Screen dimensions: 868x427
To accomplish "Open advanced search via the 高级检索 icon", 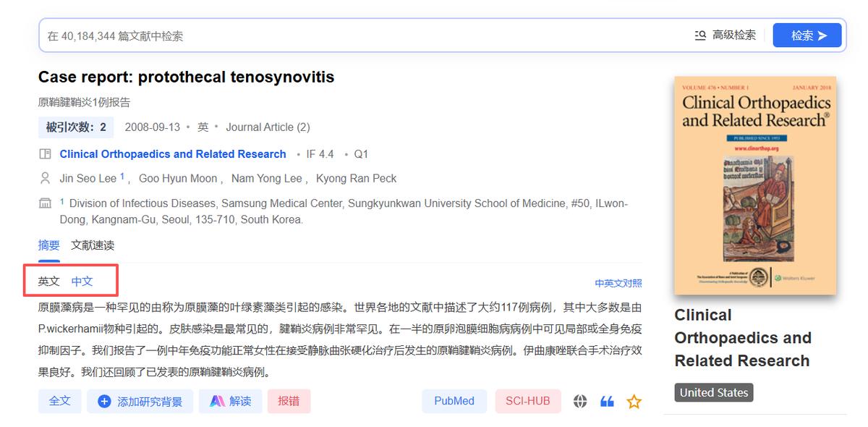I will pos(700,34).
